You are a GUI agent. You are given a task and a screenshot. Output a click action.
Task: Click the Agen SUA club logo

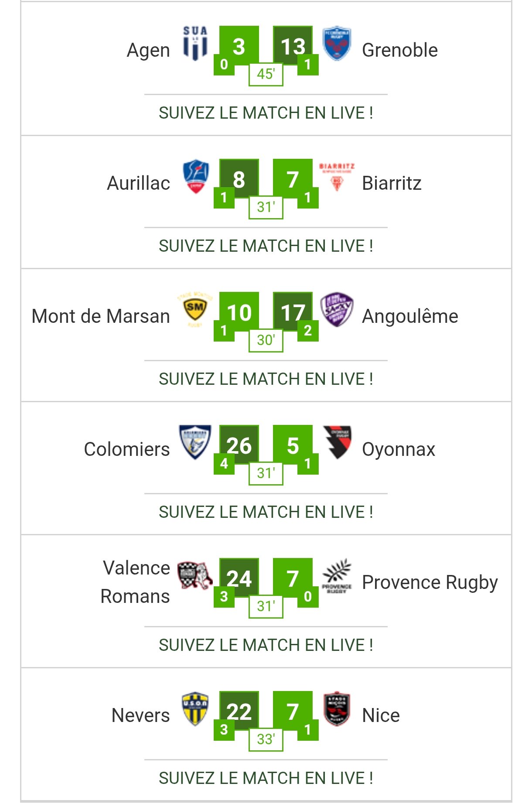click(x=195, y=44)
